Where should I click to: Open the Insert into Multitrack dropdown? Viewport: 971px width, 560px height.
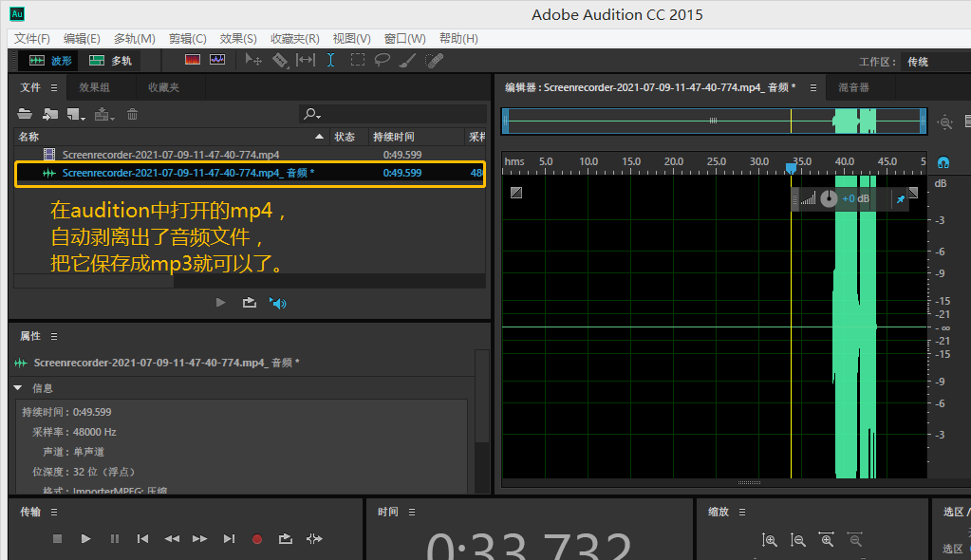104,114
